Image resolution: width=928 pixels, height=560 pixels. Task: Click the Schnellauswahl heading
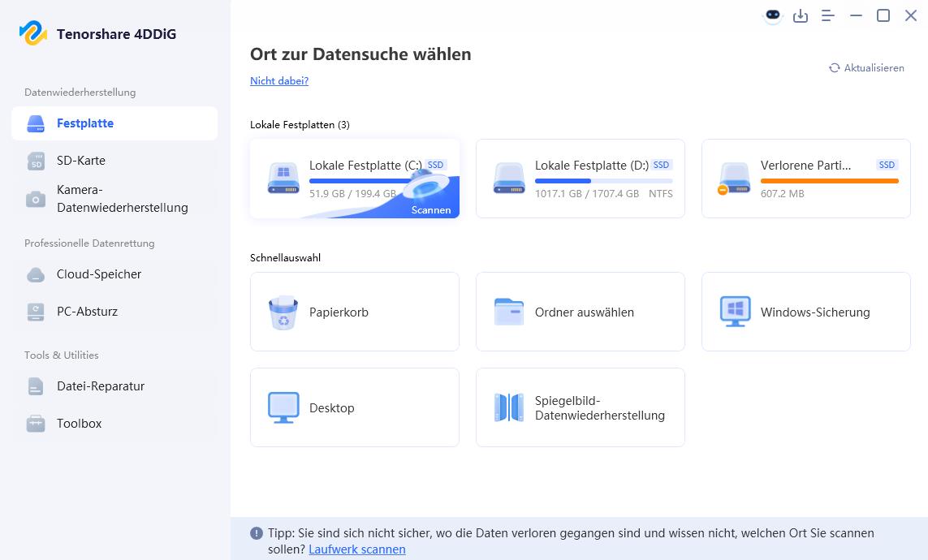coord(285,258)
